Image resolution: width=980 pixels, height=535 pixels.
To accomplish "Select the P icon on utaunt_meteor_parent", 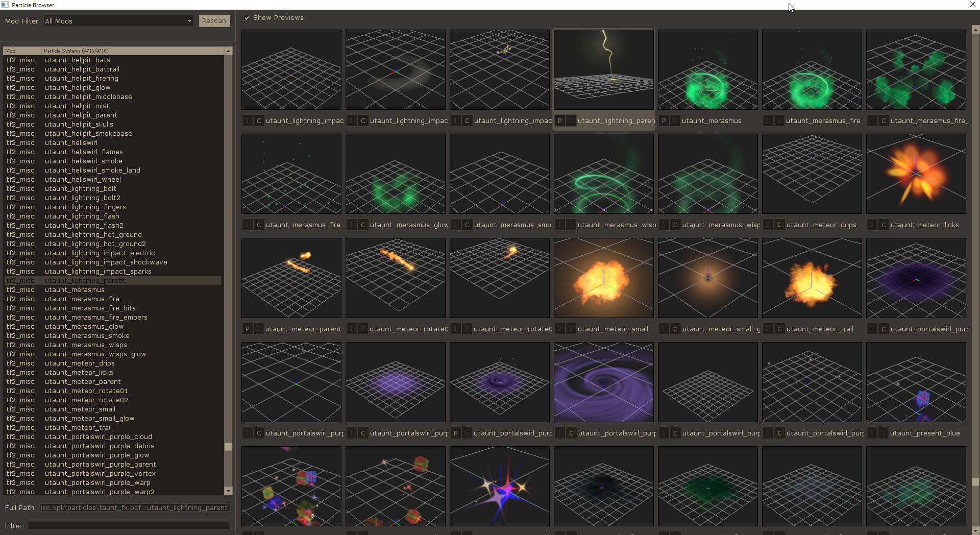I will point(247,329).
